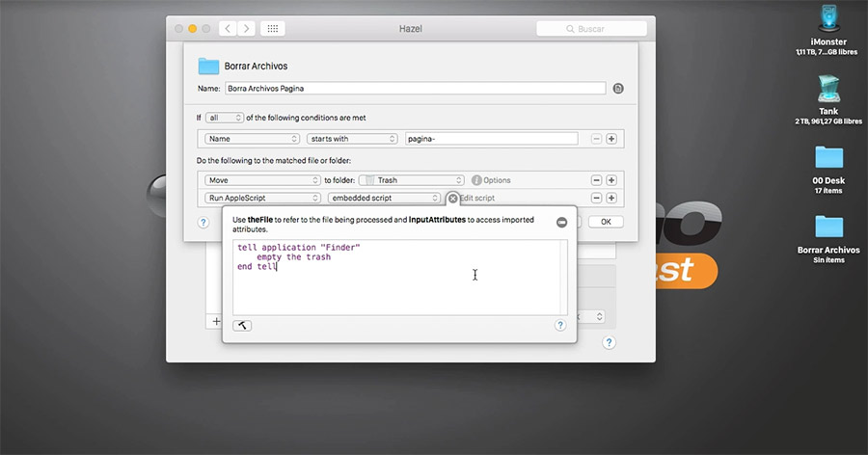
Task: Click 'empty the trash' script line
Action: click(293, 256)
